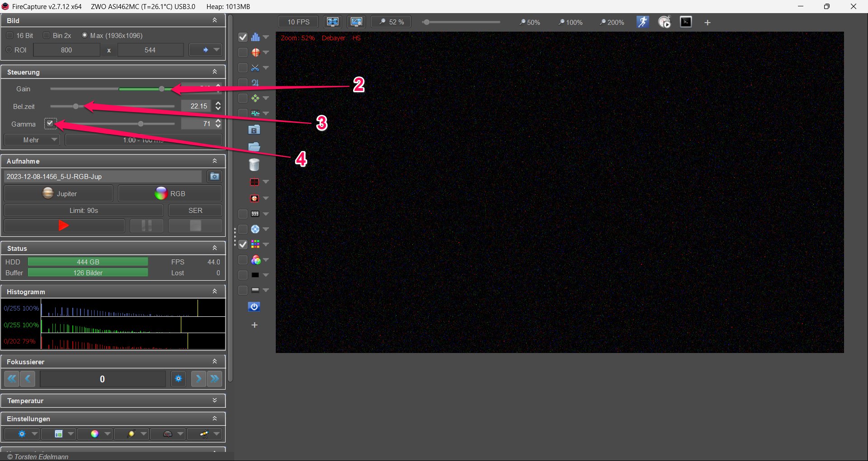The image size is (868, 461).
Task: Click the blue running man icon
Action: [642, 22]
